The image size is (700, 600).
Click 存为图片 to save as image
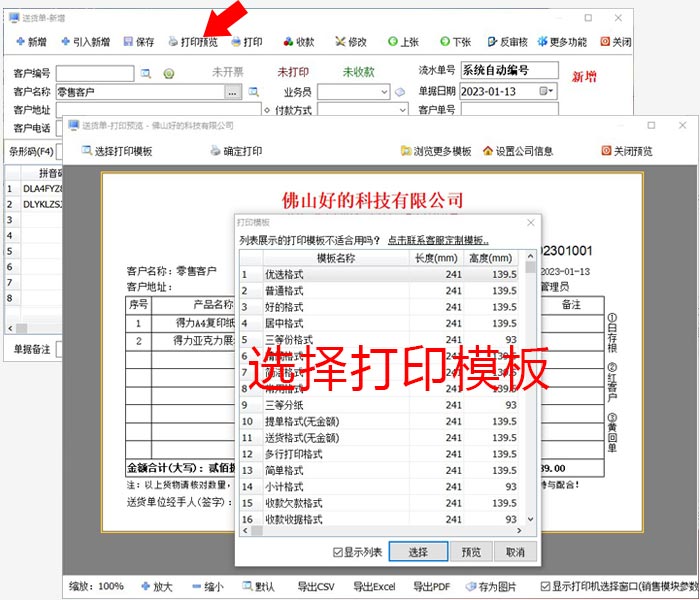[491, 586]
